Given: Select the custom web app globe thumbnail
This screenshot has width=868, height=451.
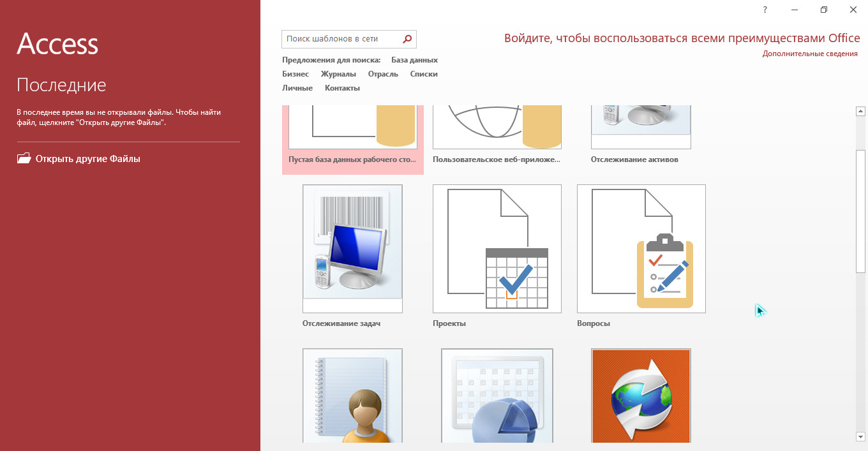Looking at the screenshot, I should [497, 127].
